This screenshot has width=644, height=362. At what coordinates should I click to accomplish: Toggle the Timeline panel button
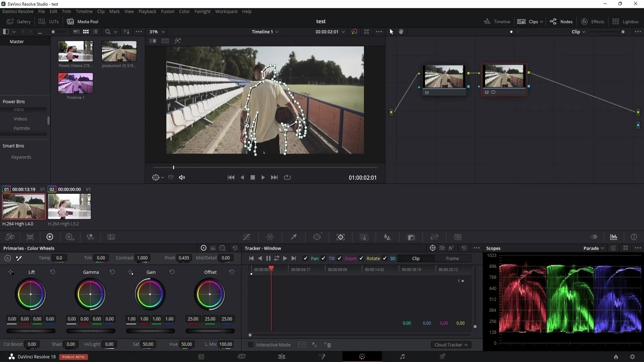497,21
